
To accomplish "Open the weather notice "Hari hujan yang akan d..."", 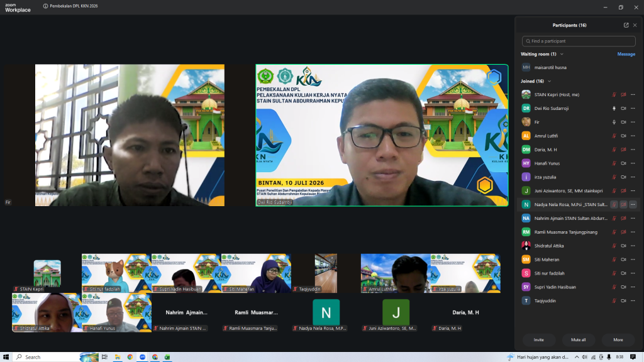I will 538,357.
